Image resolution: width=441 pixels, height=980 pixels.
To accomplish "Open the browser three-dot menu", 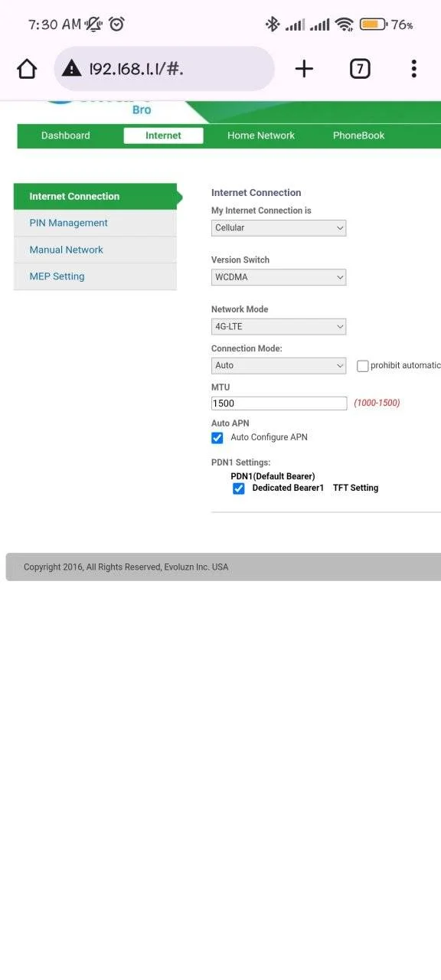I will pyautogui.click(x=413, y=69).
